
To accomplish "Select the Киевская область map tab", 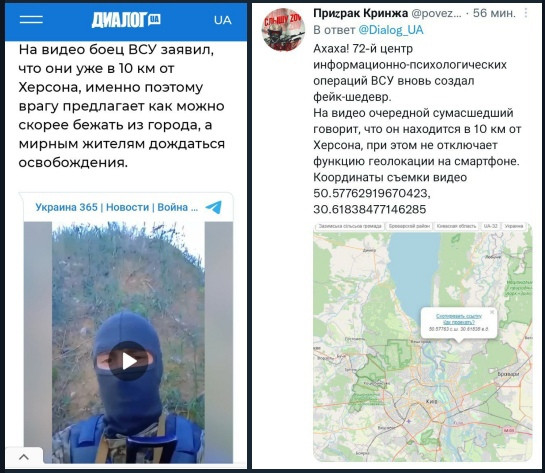I will [x=456, y=226].
